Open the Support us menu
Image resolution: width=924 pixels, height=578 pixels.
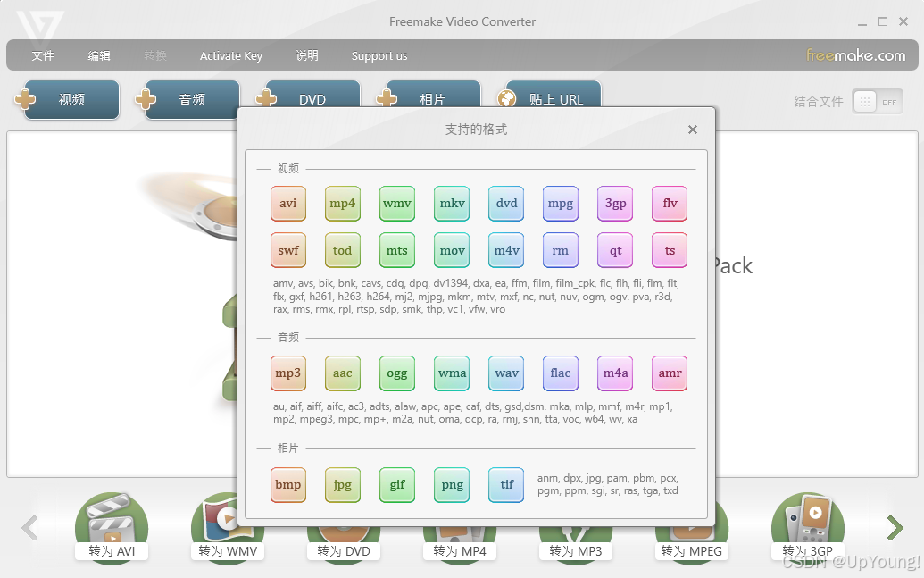click(379, 56)
